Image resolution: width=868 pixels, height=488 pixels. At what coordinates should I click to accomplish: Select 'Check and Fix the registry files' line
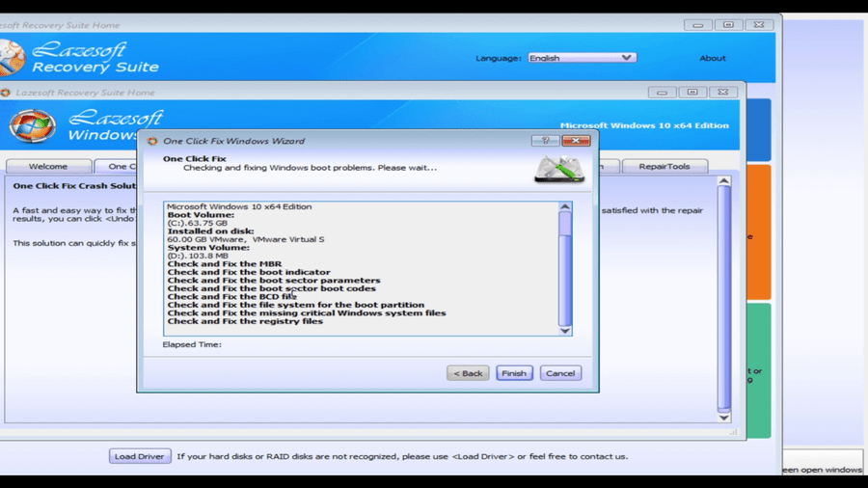point(245,321)
